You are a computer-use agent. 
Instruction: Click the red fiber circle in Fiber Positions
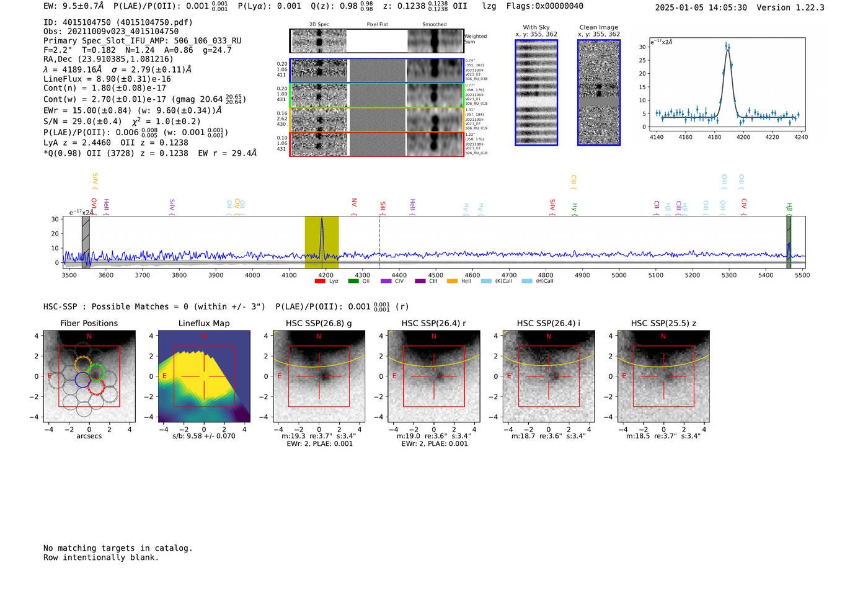click(x=96, y=387)
